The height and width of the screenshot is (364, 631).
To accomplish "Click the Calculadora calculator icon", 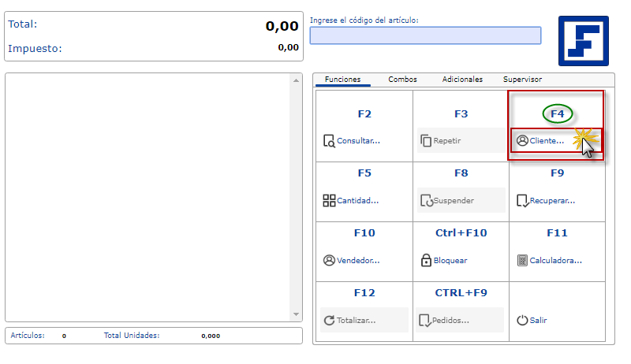I will pos(522,260).
